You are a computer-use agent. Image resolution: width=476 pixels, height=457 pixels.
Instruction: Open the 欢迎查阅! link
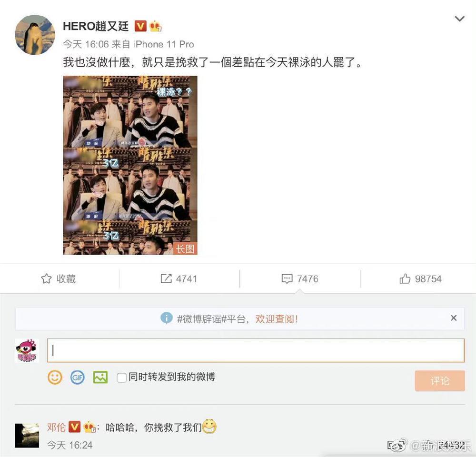click(277, 319)
